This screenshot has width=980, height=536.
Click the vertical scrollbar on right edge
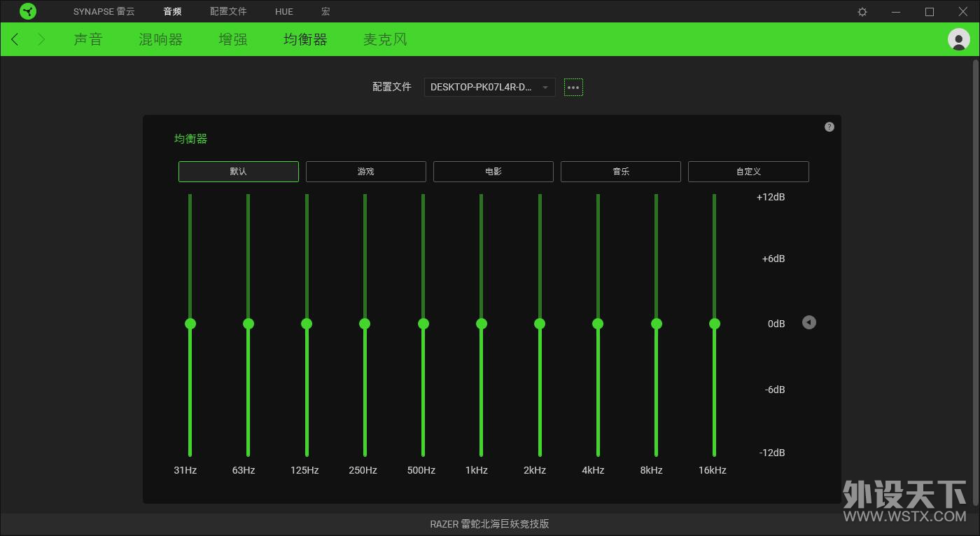tap(976, 282)
